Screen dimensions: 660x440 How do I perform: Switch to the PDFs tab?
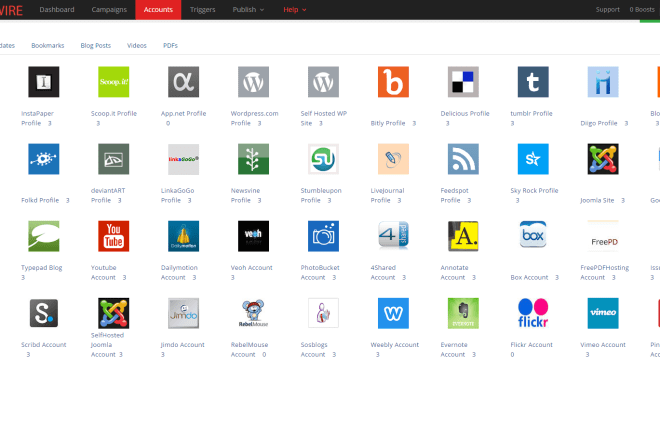(x=170, y=45)
